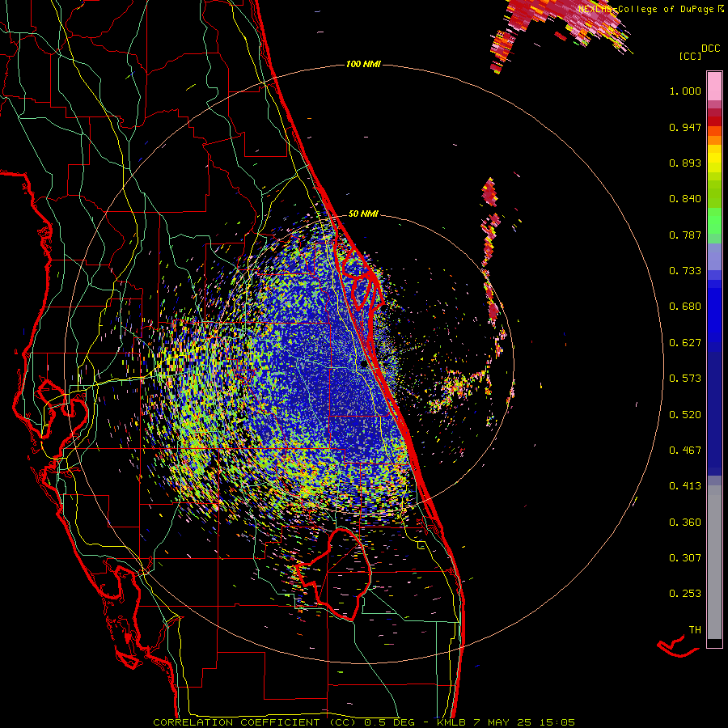This screenshot has width=728, height=728.
Task: Click the 0.733 scale value
Action: tap(685, 271)
